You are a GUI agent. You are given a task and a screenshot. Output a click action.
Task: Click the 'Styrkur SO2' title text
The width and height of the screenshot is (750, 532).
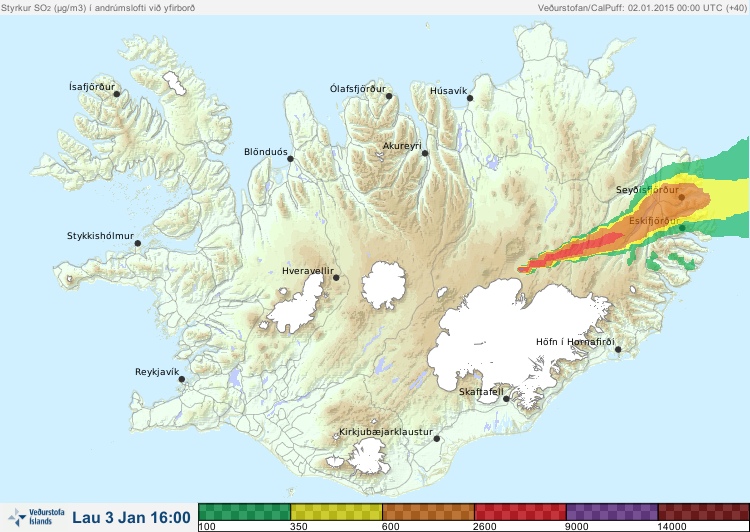tap(98, 8)
